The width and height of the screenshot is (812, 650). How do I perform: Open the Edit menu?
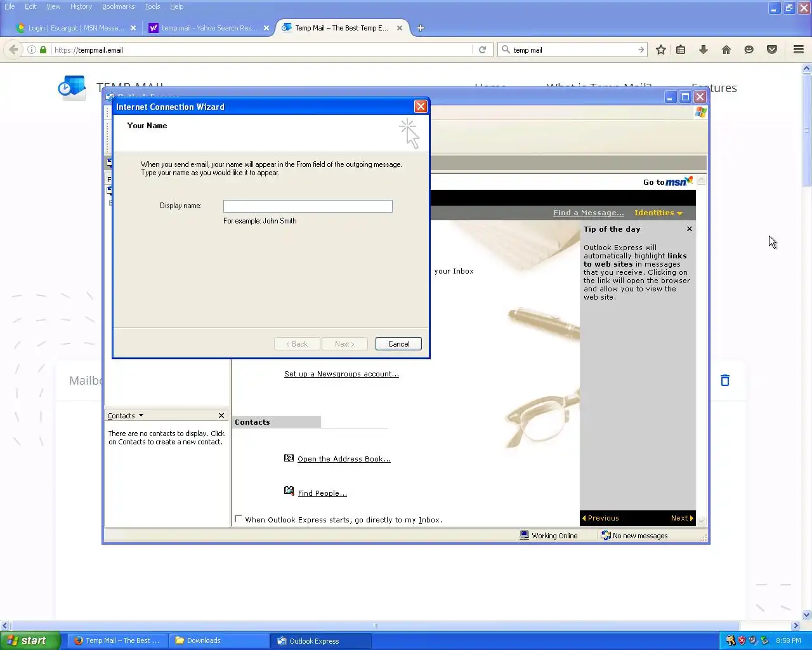pos(30,6)
